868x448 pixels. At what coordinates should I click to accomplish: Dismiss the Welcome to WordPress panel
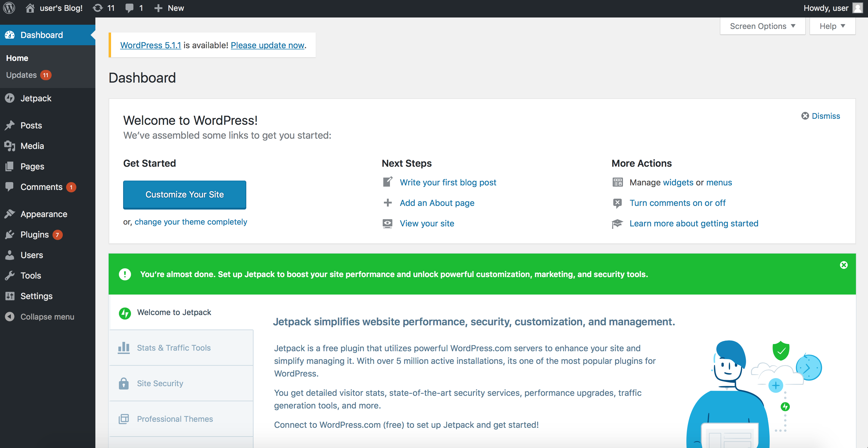(821, 116)
